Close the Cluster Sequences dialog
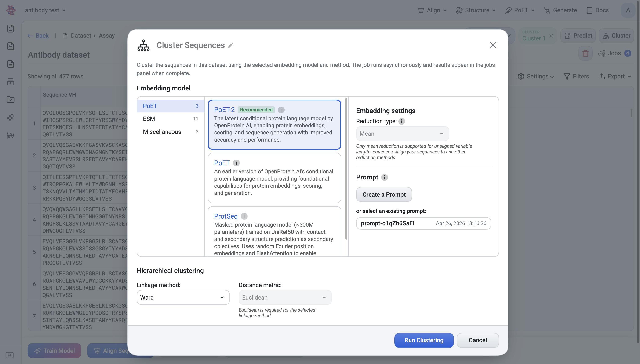Screen dimensions: 640x364 [493, 45]
